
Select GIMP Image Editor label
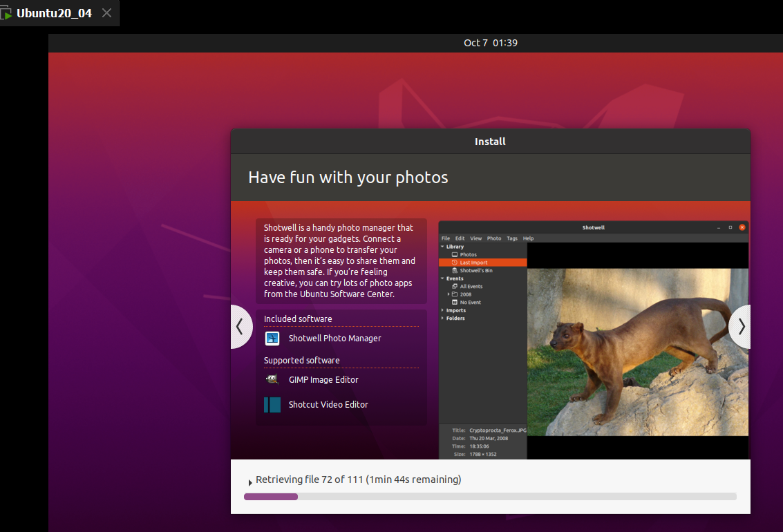(x=323, y=380)
